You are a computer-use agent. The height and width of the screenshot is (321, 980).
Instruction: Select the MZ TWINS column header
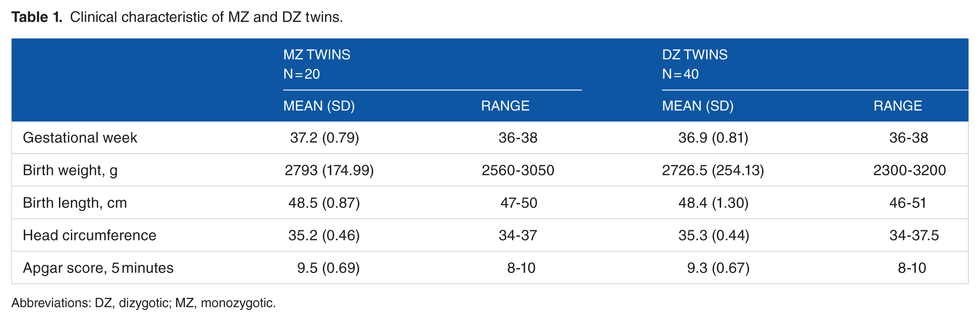point(317,55)
